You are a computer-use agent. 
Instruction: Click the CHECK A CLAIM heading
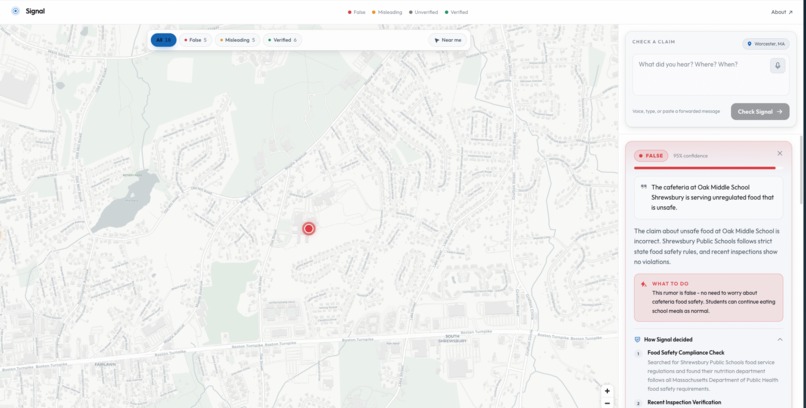coord(653,42)
